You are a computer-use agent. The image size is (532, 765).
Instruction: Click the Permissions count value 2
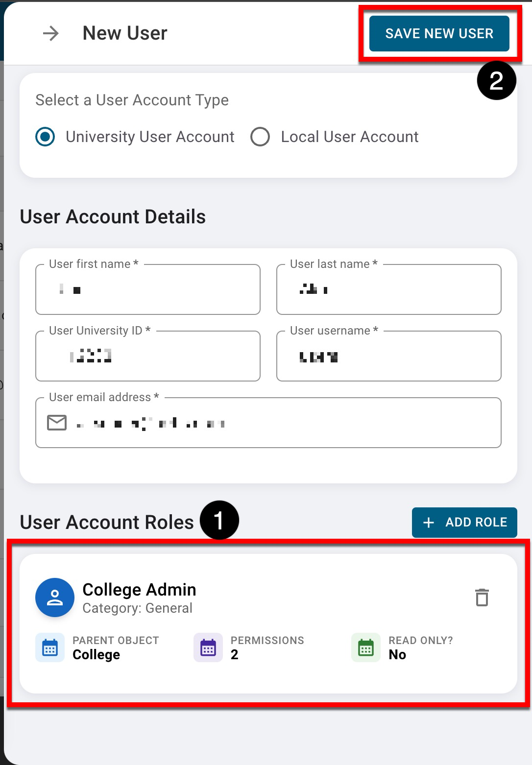pyautogui.click(x=235, y=655)
